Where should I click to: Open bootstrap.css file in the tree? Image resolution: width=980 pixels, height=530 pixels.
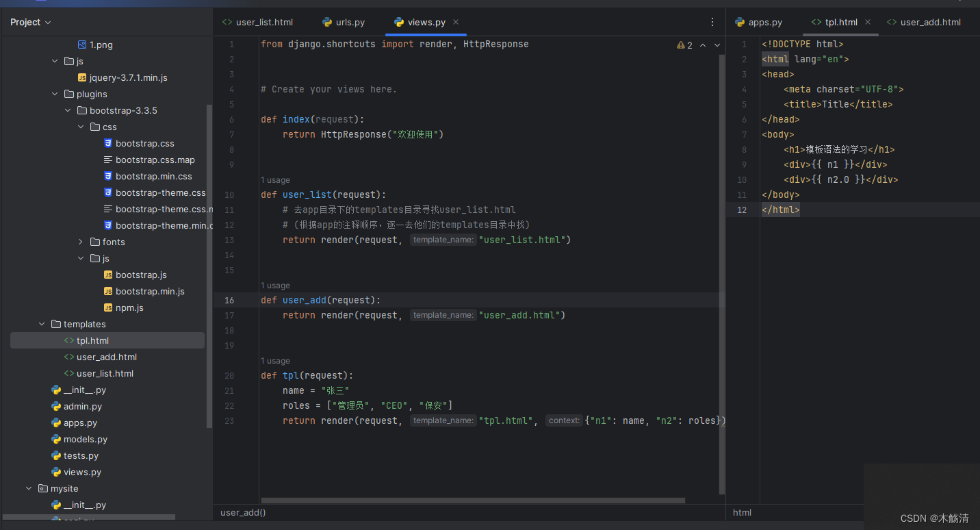point(144,143)
